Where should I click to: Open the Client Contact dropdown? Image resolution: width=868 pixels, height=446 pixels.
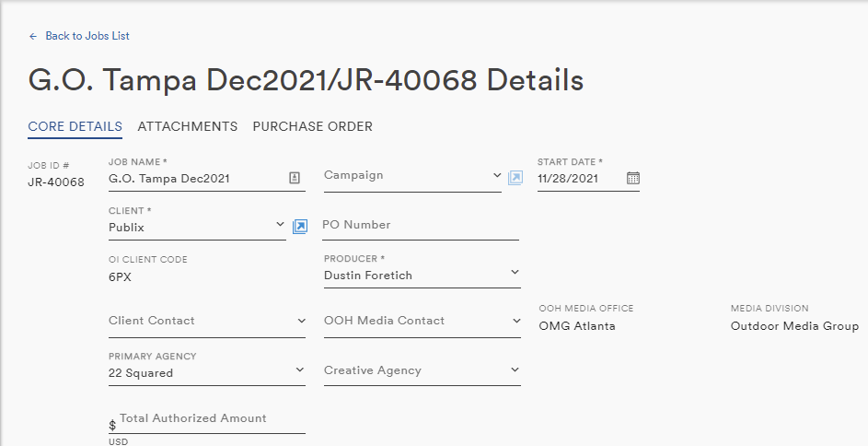coord(206,322)
